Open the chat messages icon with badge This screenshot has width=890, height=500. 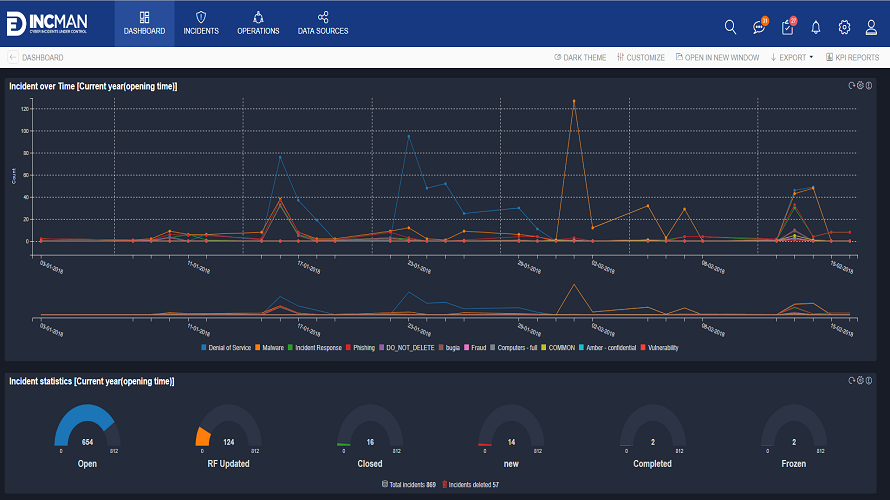point(759,26)
